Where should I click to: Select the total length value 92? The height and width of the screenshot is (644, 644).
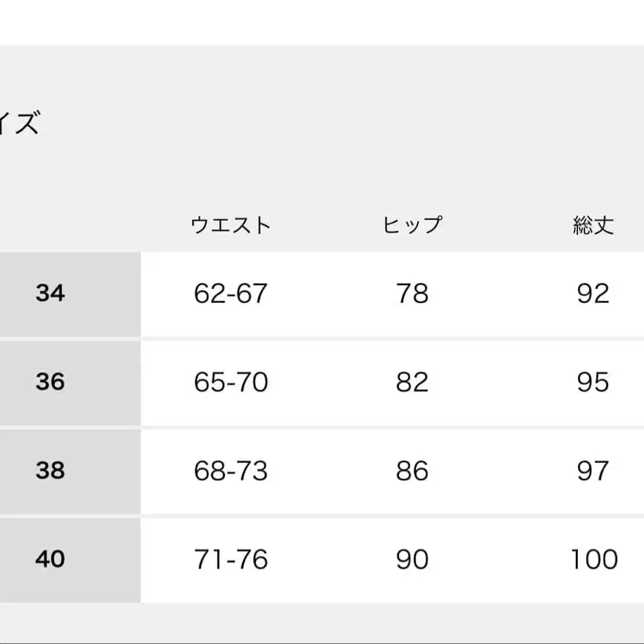(x=593, y=294)
